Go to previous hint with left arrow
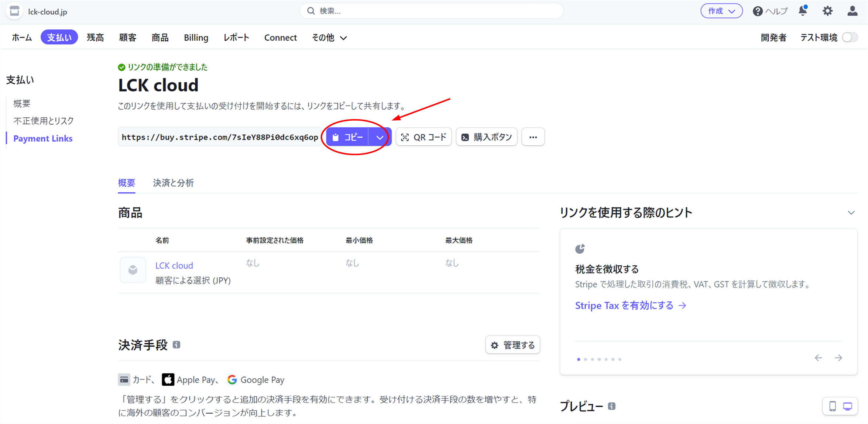Viewport: 868px width, 424px height. tap(818, 358)
